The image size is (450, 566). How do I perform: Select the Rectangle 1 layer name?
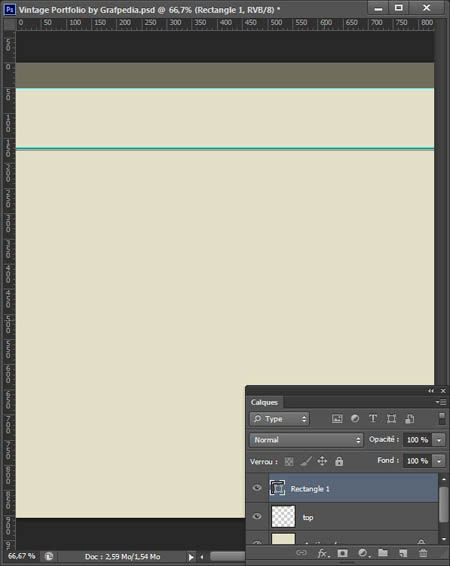(310, 489)
